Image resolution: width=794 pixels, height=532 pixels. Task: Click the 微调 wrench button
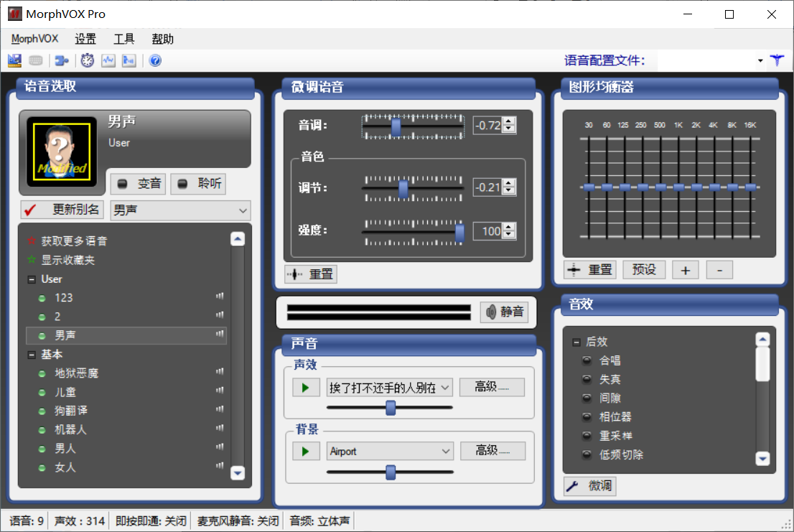[x=590, y=487]
